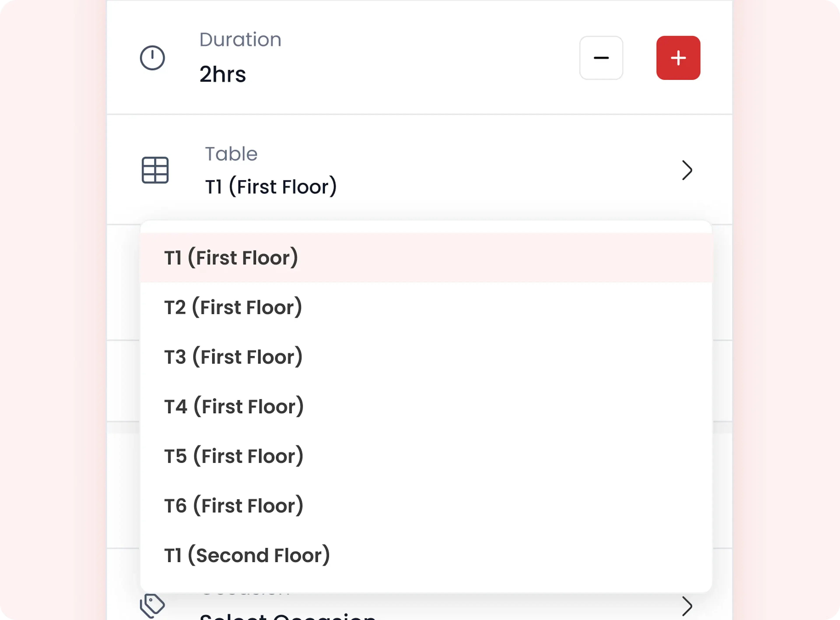This screenshot has height=620, width=840.
Task: Click the occasion tag icon
Action: [152, 605]
